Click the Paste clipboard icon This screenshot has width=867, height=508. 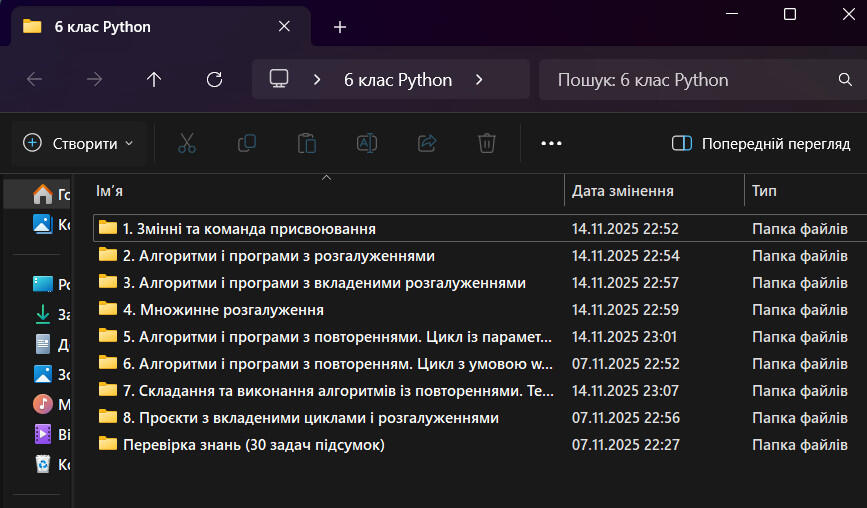pos(307,143)
